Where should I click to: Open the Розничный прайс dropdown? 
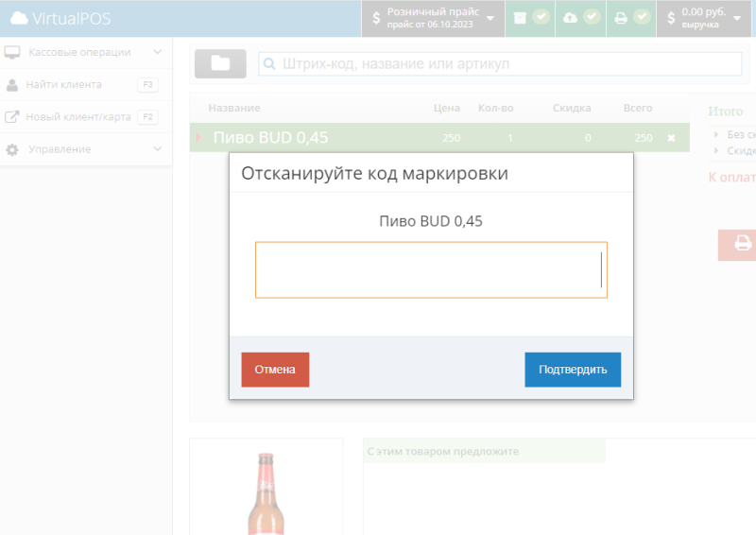coord(433,18)
